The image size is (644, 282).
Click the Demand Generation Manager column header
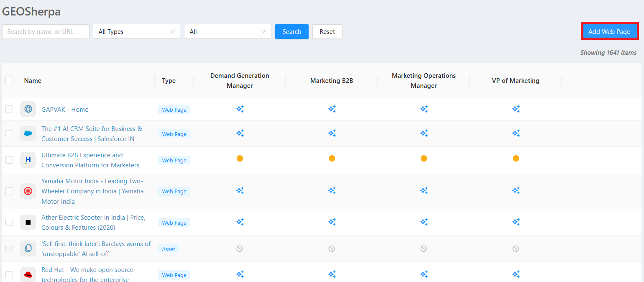click(x=240, y=80)
